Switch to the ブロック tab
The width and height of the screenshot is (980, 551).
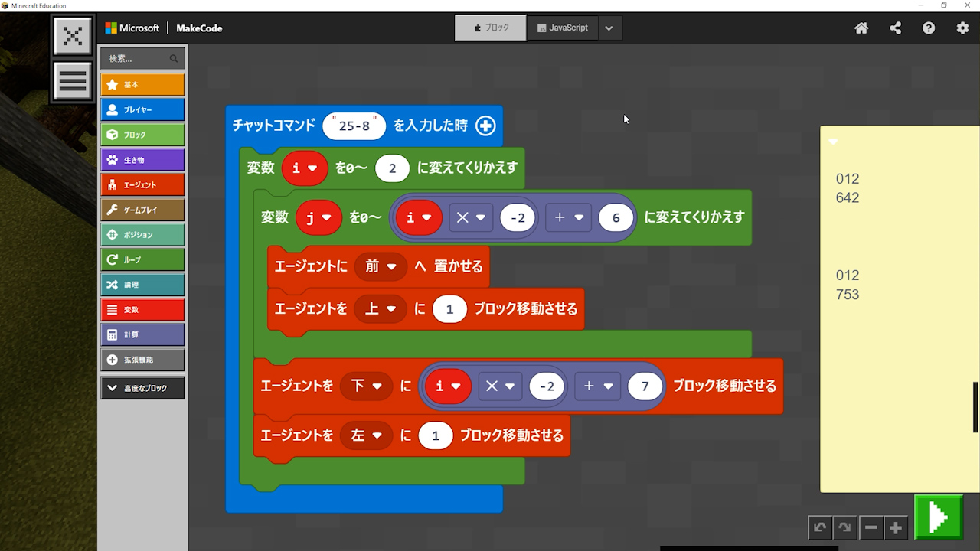tap(491, 28)
